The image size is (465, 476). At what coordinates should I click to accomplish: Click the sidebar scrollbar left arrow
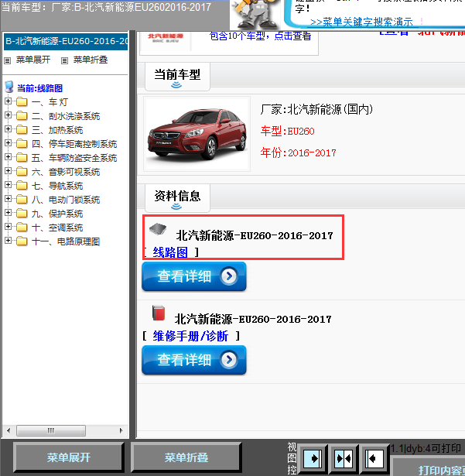pos(9,430)
